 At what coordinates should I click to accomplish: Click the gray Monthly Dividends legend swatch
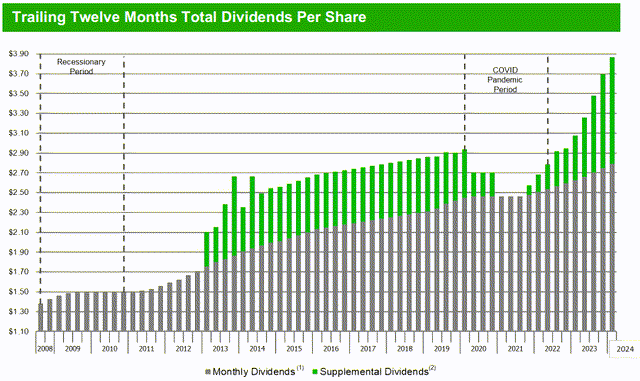point(208,372)
